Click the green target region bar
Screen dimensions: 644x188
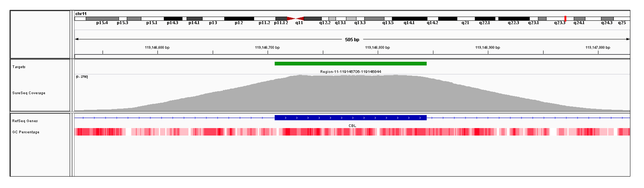point(351,64)
